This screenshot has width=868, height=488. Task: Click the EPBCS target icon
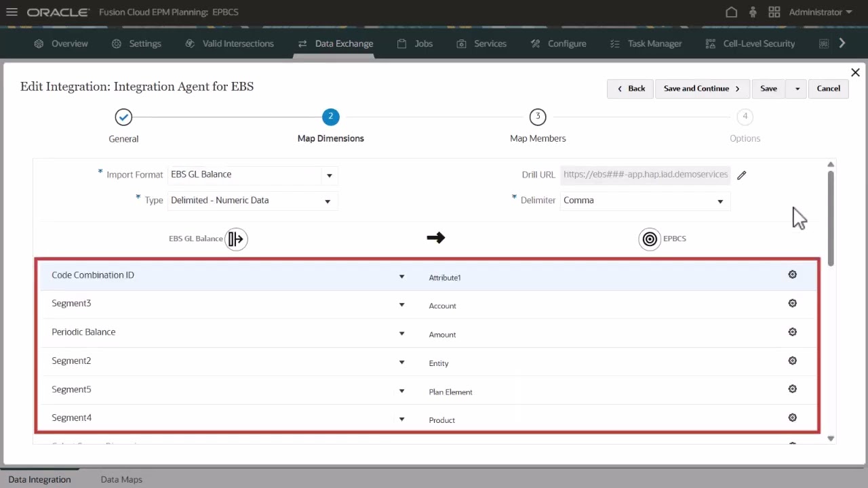click(x=650, y=239)
